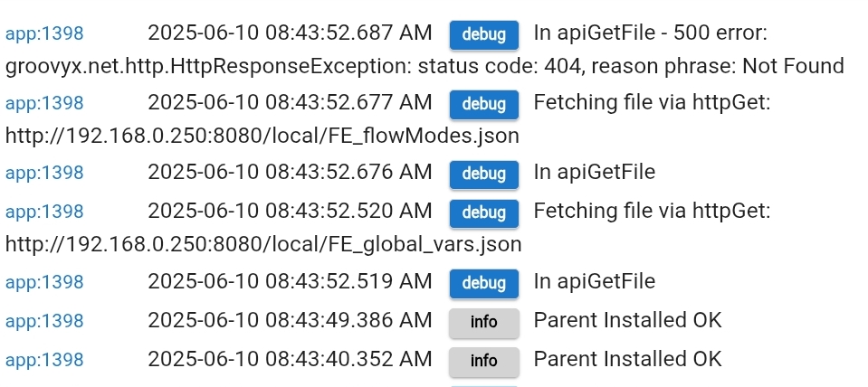The width and height of the screenshot is (868, 387).
Task: Open app:1398 link for 08:43:52.687 entry
Action: point(44,33)
